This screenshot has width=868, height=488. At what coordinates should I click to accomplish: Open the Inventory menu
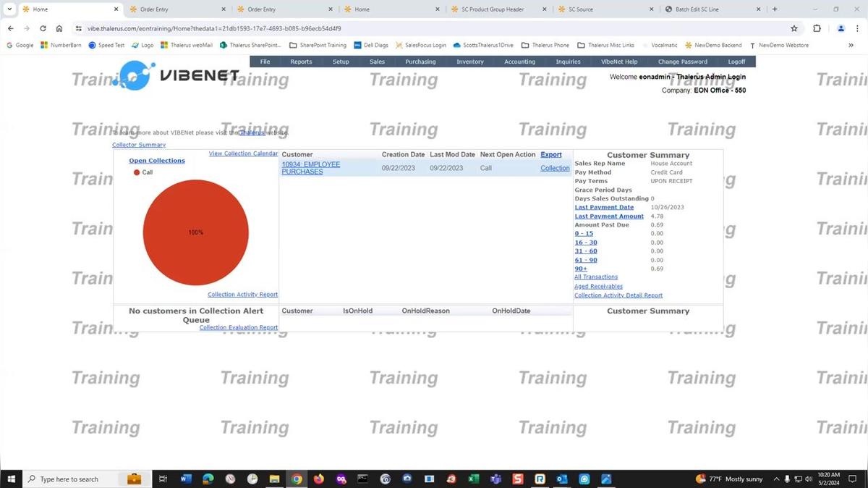[469, 62]
